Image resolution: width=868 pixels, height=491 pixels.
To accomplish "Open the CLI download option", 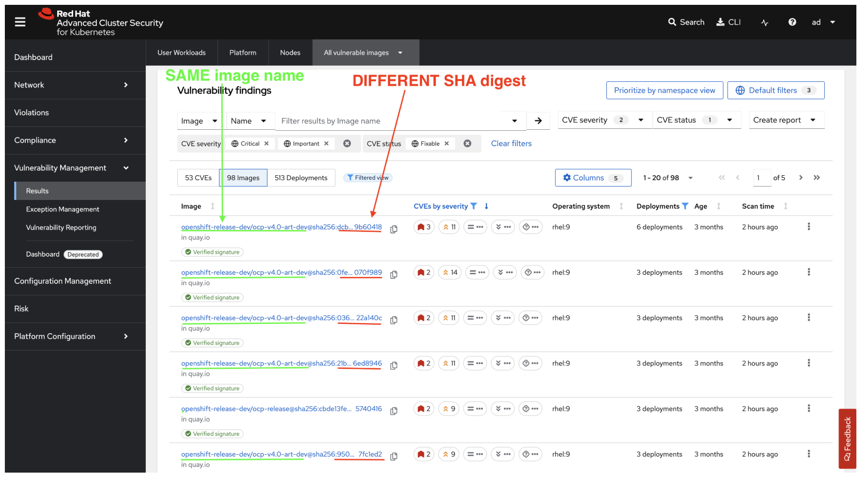I will (x=728, y=22).
